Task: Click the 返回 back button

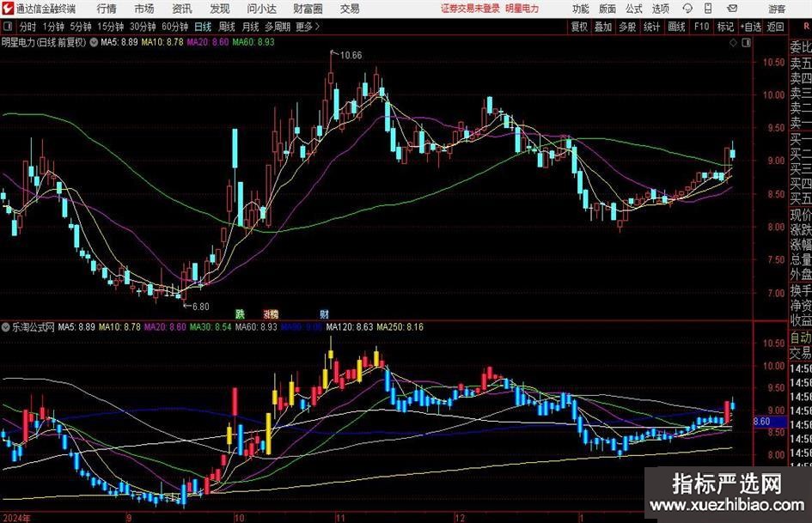Action: pyautogui.click(x=775, y=27)
